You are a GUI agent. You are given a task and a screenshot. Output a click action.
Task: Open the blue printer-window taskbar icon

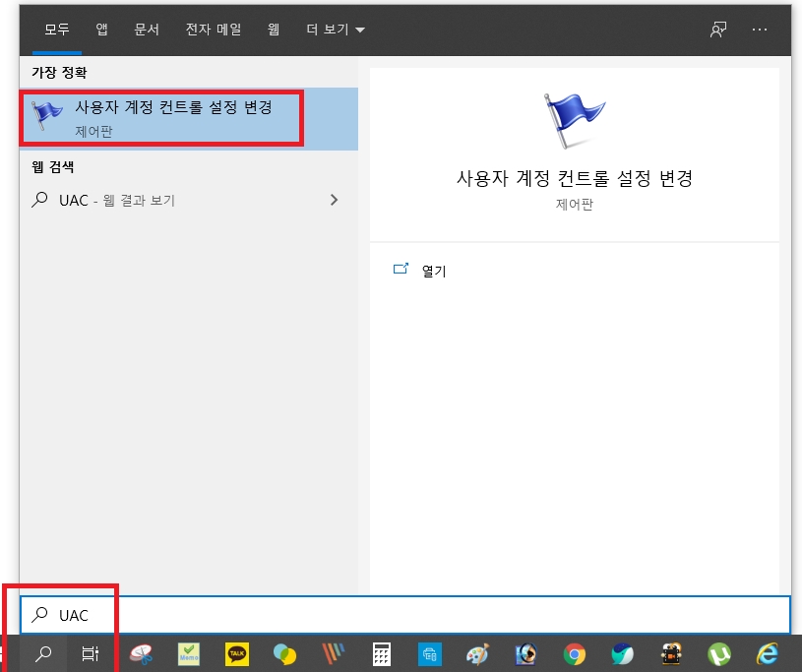click(430, 654)
